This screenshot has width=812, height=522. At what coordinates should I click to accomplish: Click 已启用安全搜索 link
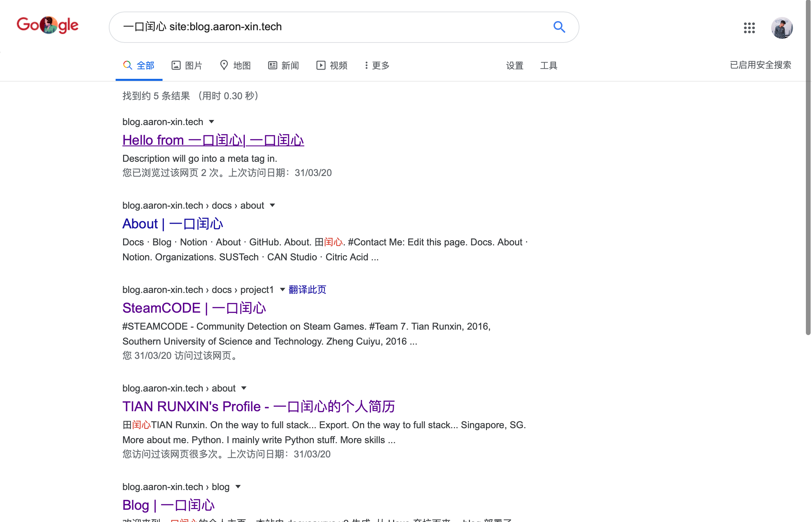pyautogui.click(x=760, y=65)
